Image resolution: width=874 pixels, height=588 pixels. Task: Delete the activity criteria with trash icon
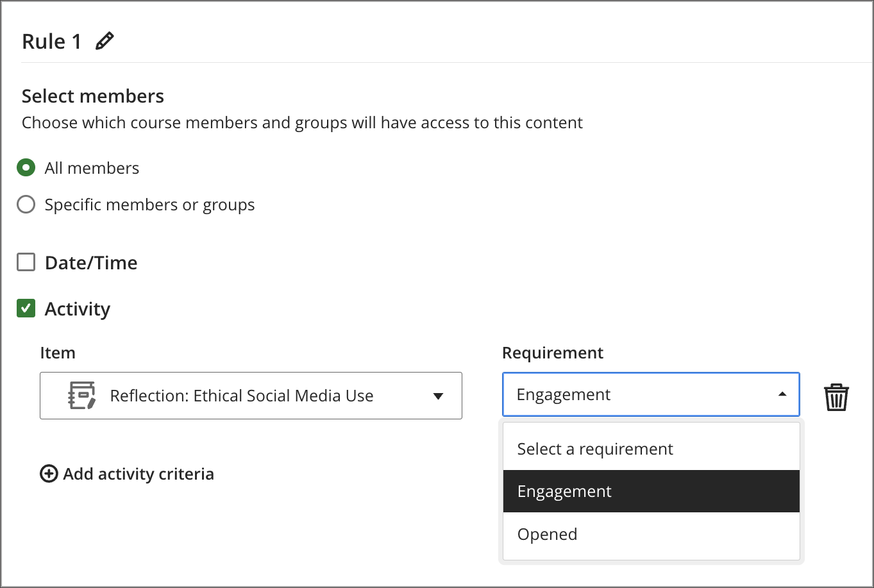click(x=836, y=397)
